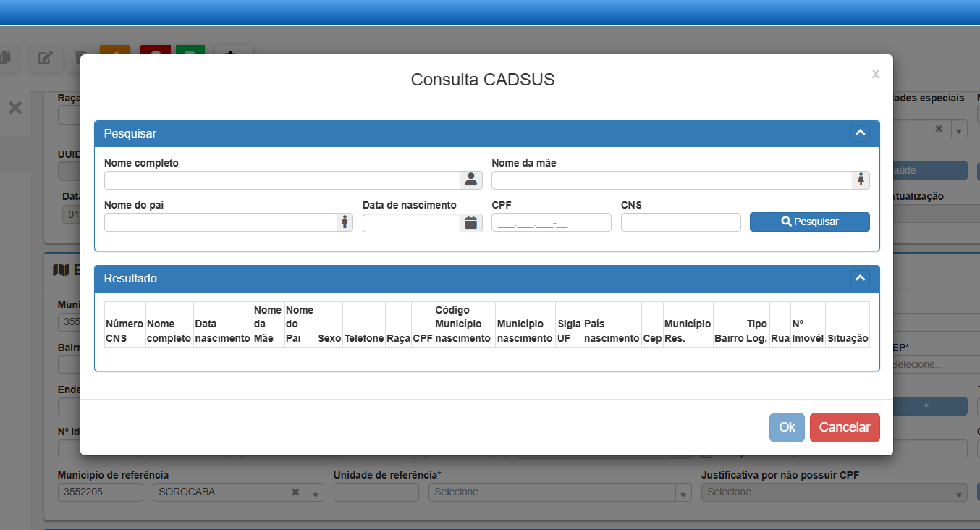Open Justificativa por não possuir CPF dropdown
This screenshot has height=530, width=980.
[x=960, y=492]
